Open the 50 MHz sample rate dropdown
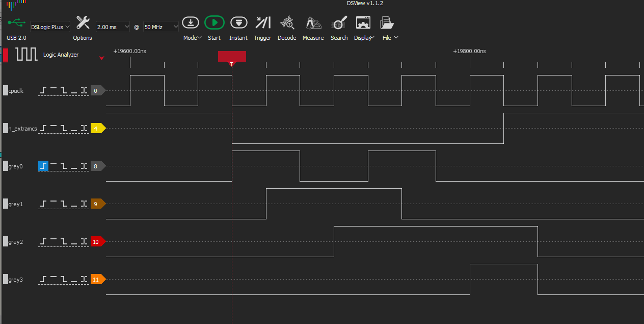This screenshot has height=324, width=644. click(x=161, y=27)
